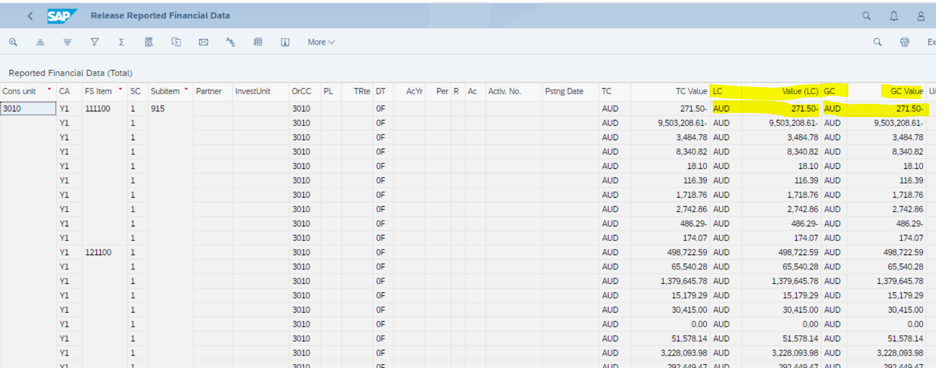Click the SAP logo

point(62,16)
